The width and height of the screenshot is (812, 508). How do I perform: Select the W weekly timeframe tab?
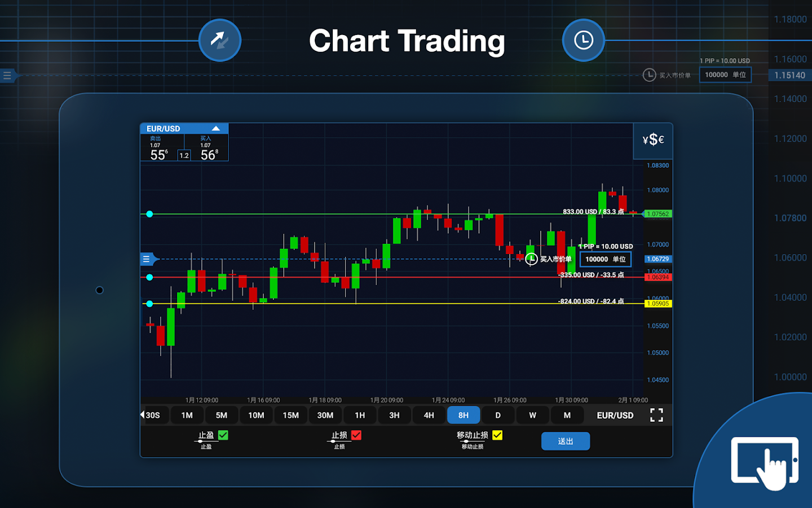tap(533, 415)
